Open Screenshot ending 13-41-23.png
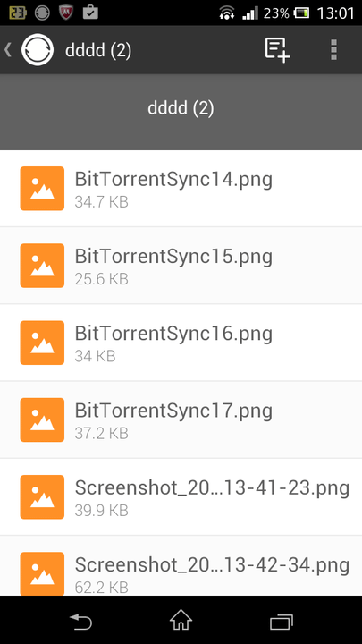 click(x=181, y=497)
